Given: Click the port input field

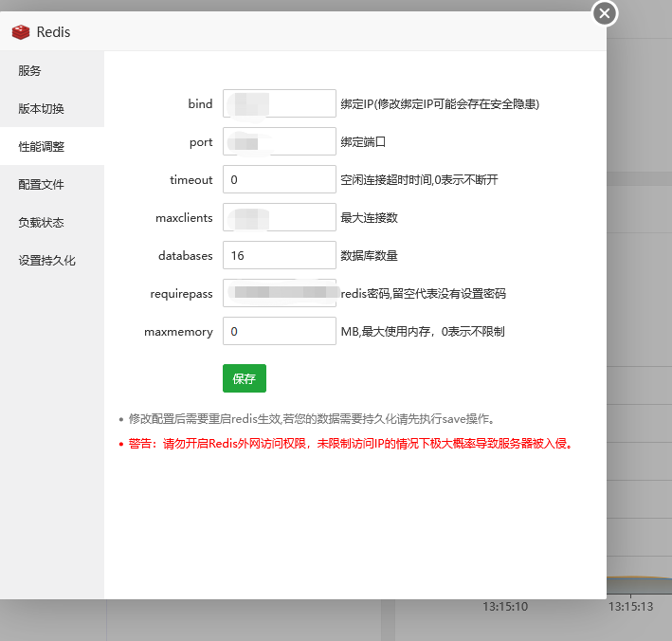Looking at the screenshot, I should point(280,141).
